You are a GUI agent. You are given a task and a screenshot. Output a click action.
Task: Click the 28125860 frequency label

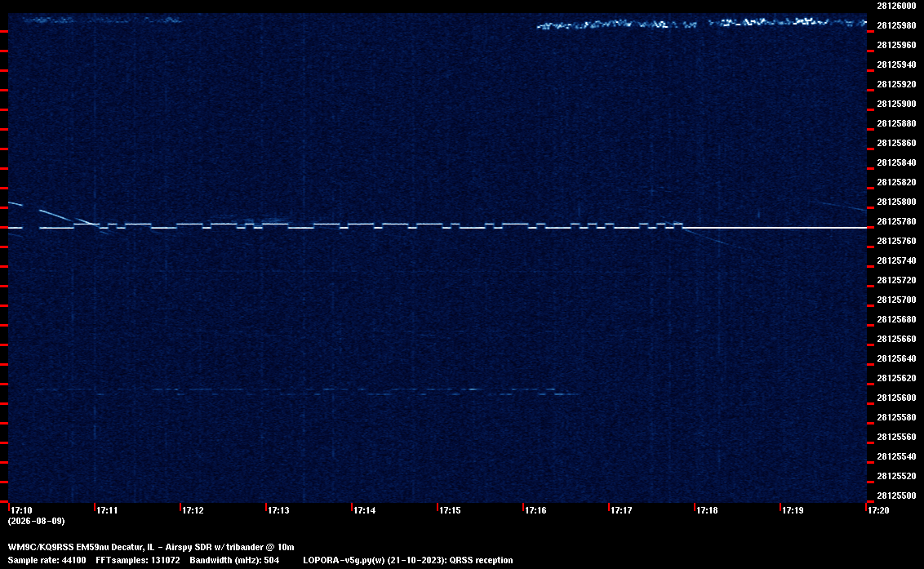tap(896, 143)
